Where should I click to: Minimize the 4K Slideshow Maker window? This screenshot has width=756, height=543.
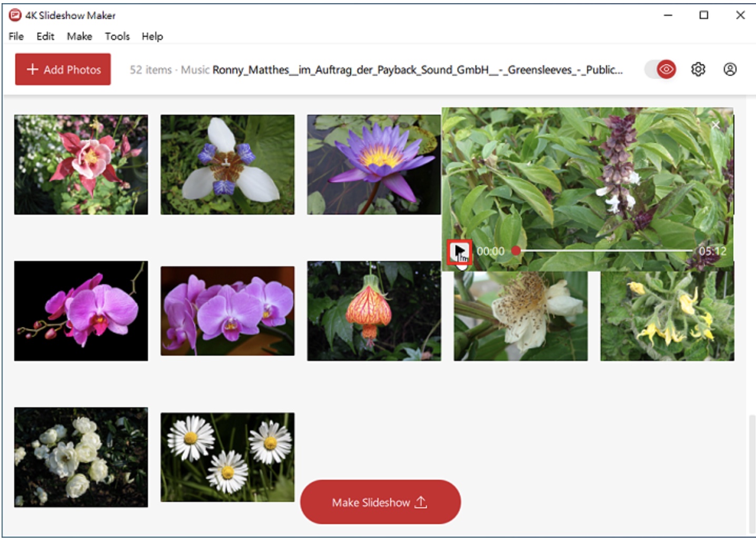668,15
